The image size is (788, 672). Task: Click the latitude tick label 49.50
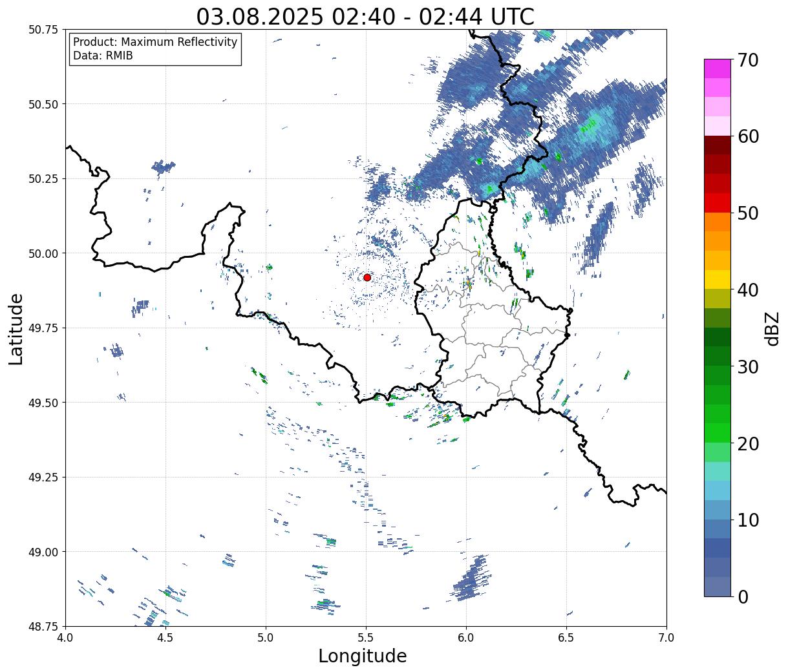tap(43, 403)
